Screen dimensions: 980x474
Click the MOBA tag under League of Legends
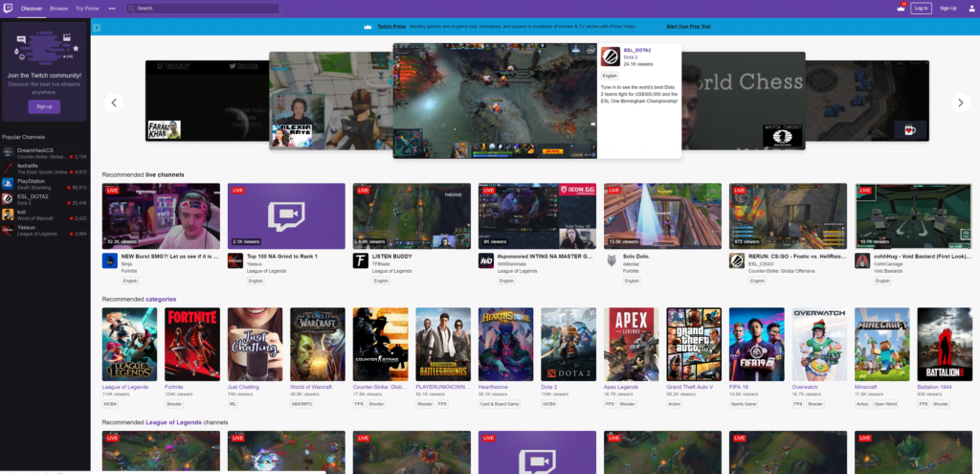click(x=111, y=404)
